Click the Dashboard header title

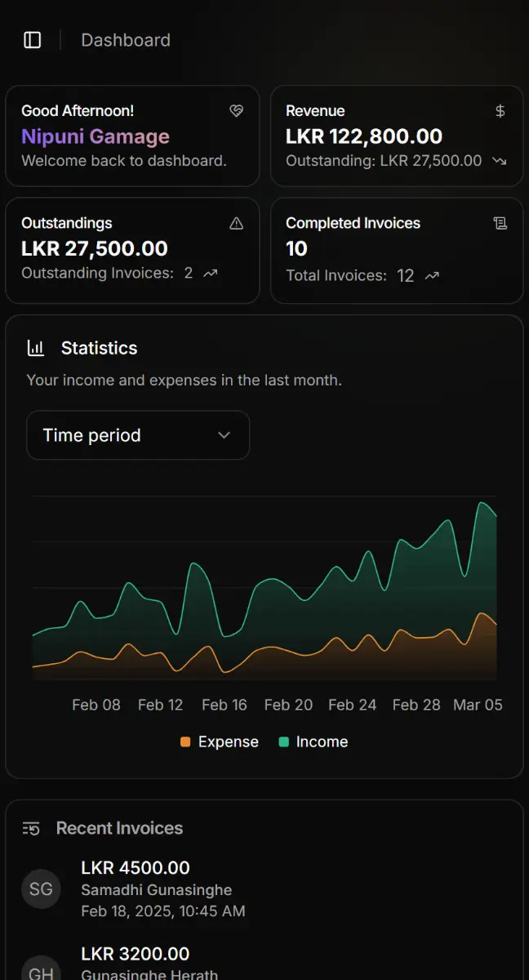pyautogui.click(x=126, y=40)
